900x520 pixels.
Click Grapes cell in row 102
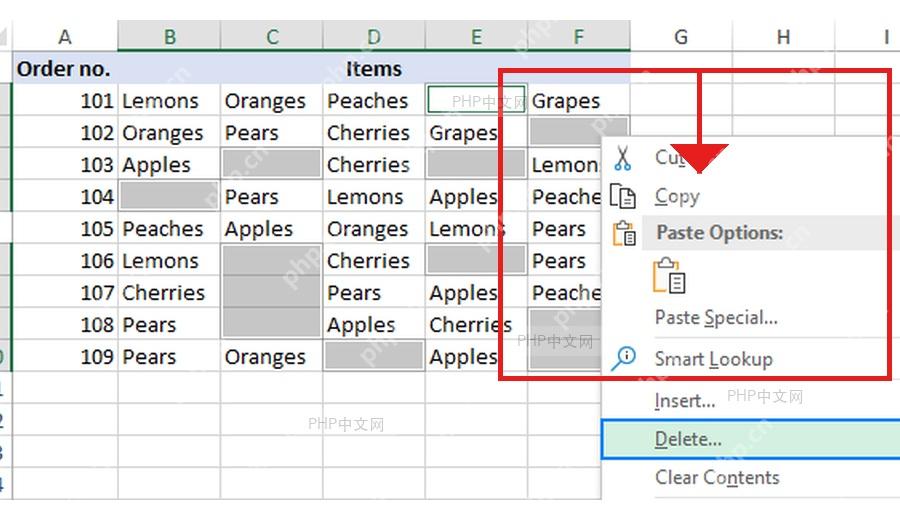[x=476, y=133]
